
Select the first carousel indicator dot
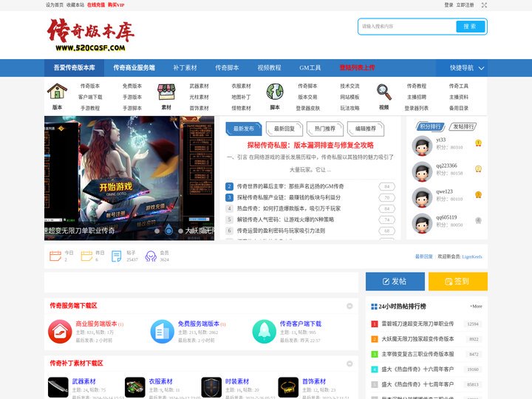tap(157, 231)
